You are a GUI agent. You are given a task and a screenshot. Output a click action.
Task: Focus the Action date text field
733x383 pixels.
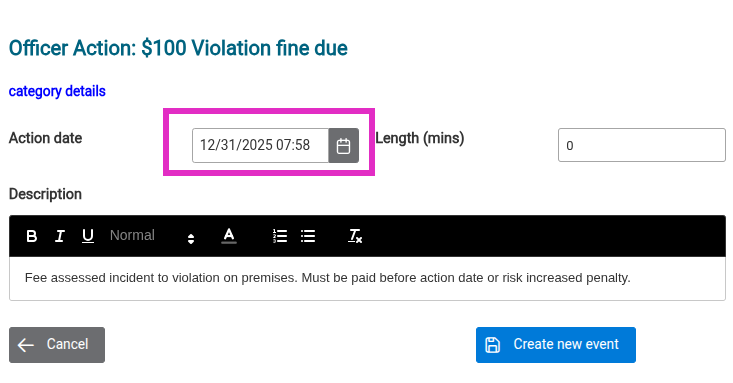click(260, 146)
